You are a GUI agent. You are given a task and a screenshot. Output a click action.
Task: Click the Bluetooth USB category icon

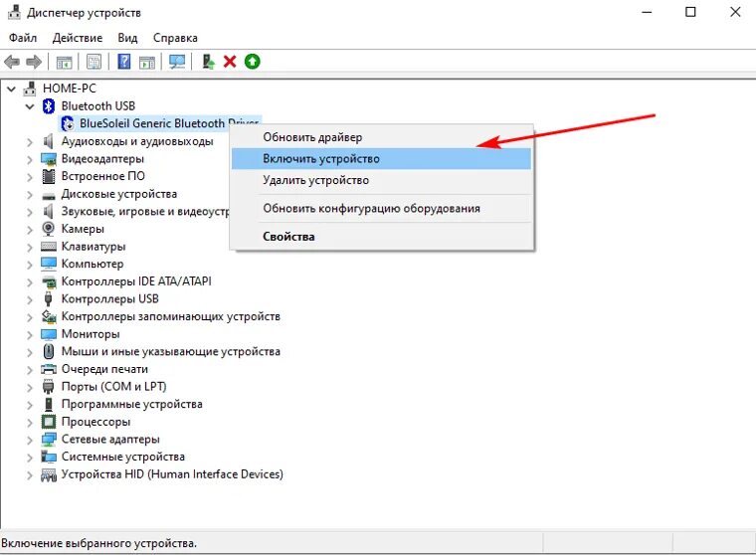(x=48, y=106)
